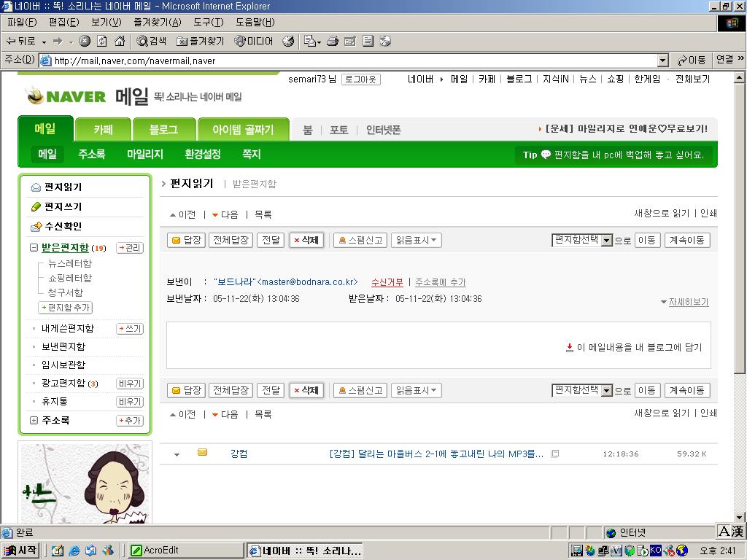
Task: Open the 강컴 mail subject link
Action: pos(436,454)
